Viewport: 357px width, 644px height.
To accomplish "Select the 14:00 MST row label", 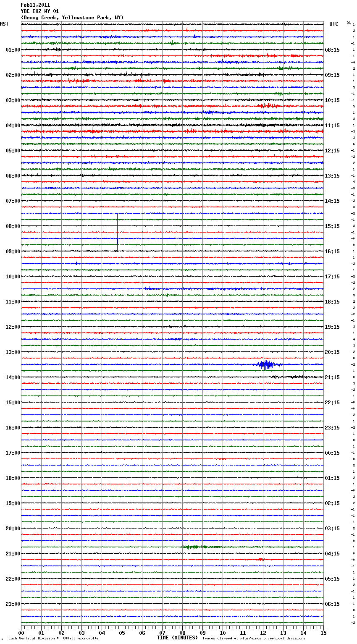I will click(13, 377).
